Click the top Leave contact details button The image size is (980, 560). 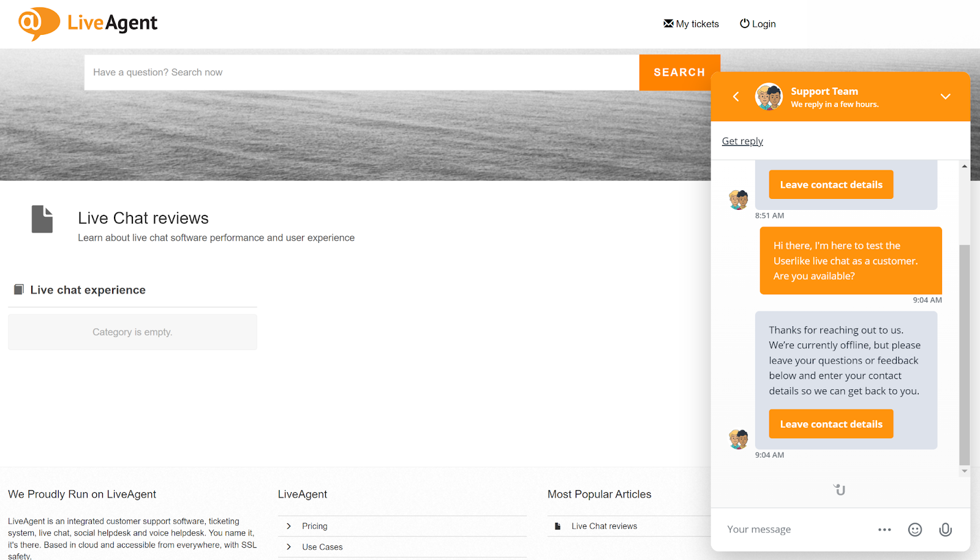coord(831,185)
